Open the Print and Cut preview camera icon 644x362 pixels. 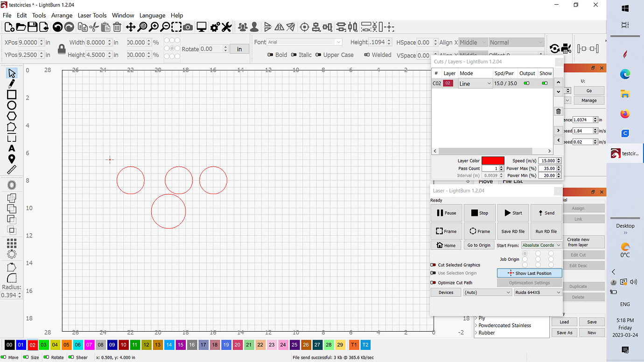[x=188, y=27]
